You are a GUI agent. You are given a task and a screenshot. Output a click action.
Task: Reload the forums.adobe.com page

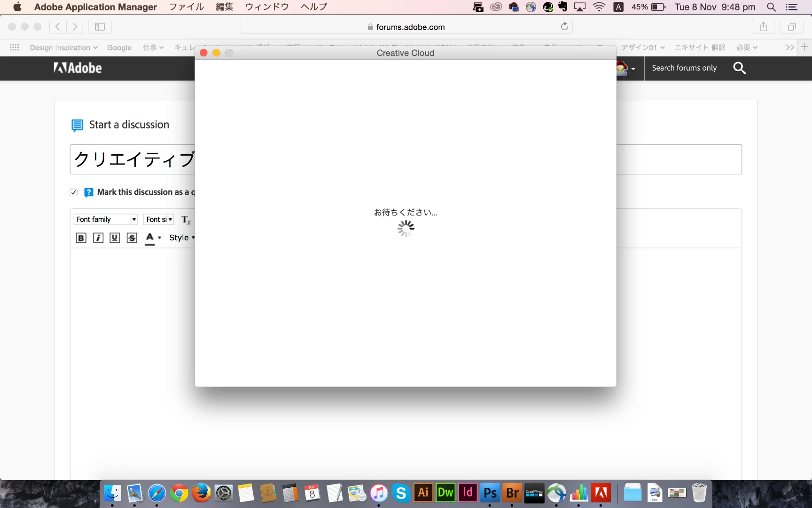click(x=564, y=26)
